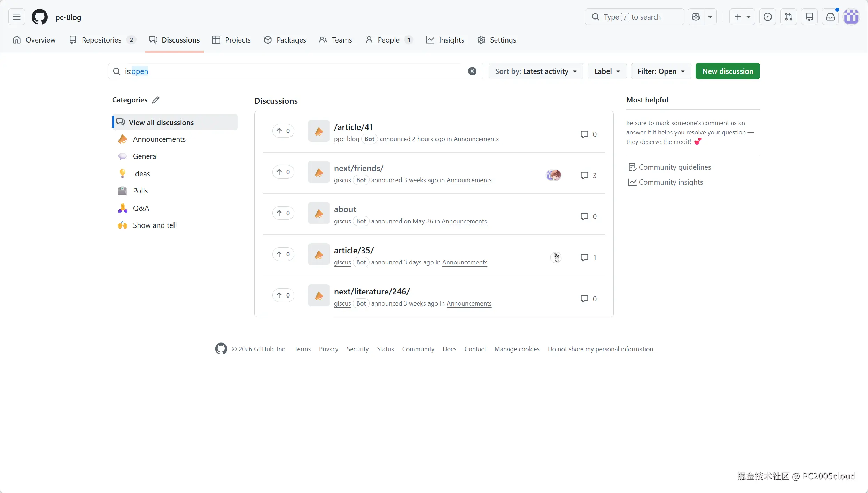This screenshot has width=868, height=493.
Task: Open the Pull requests icon in header
Action: tap(789, 17)
